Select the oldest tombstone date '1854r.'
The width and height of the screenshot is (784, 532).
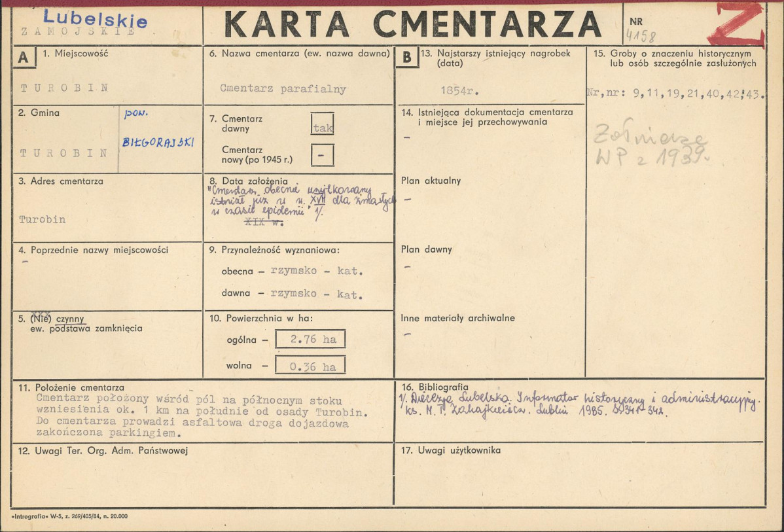(459, 91)
